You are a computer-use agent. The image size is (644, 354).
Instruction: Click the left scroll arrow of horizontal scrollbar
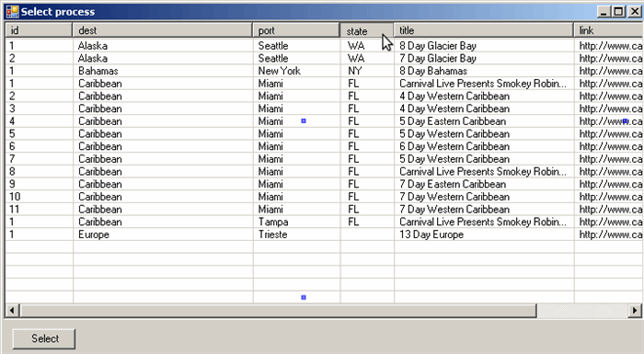point(12,311)
